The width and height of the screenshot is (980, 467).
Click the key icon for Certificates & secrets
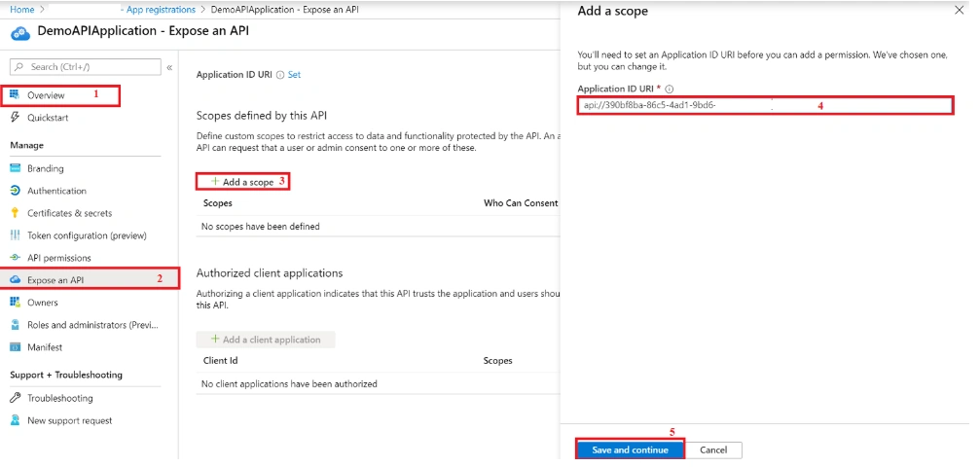click(15, 213)
